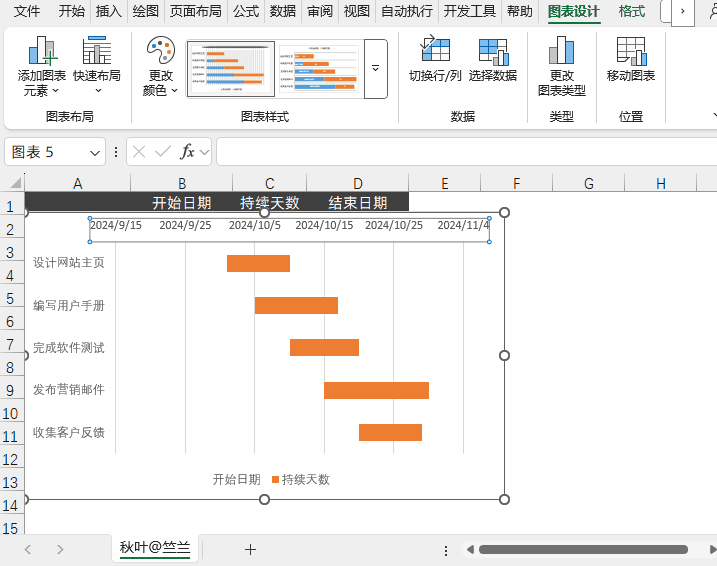
Task: Switch to the 格式 ribbon tab
Action: [631, 11]
